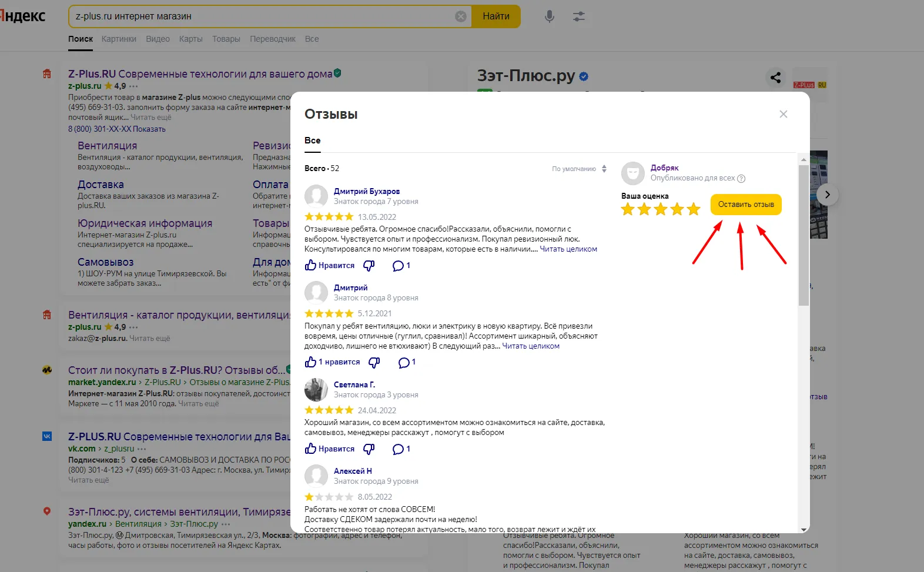Open the vk.com Z-PLUS.RU result title

pos(179,437)
